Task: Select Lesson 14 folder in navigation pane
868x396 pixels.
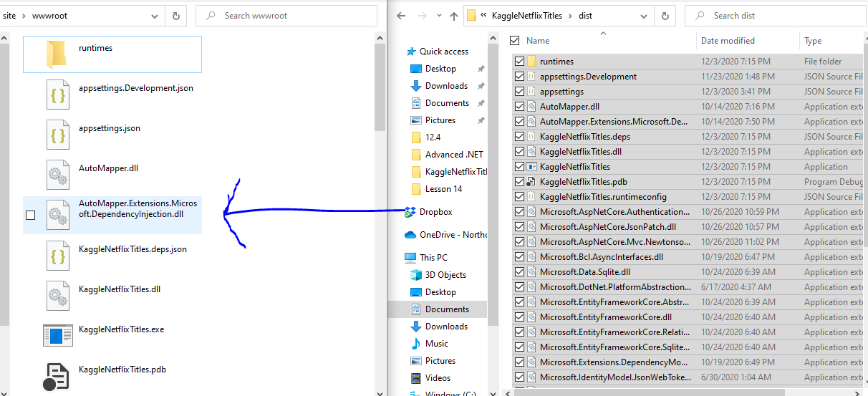Action: tap(443, 189)
